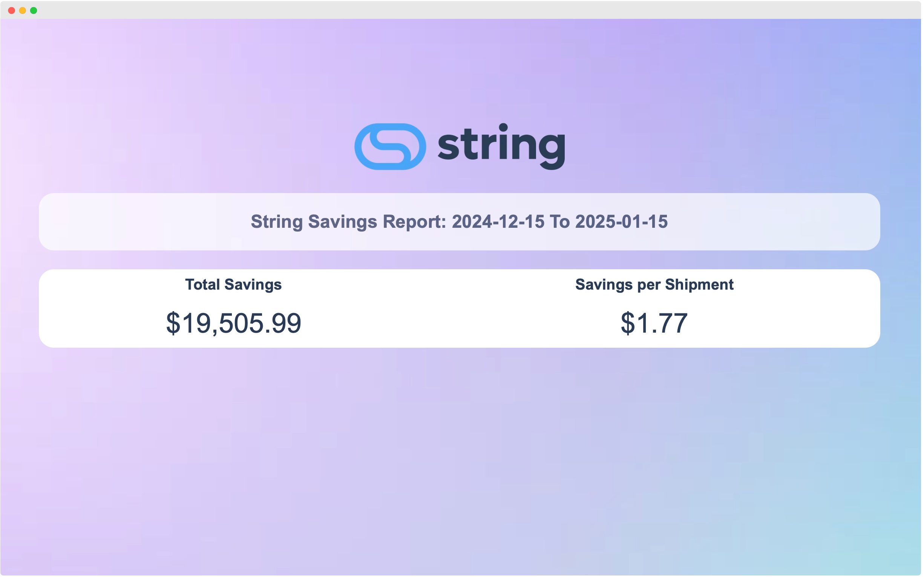Click the $19,505.99 total savings value

tap(233, 323)
